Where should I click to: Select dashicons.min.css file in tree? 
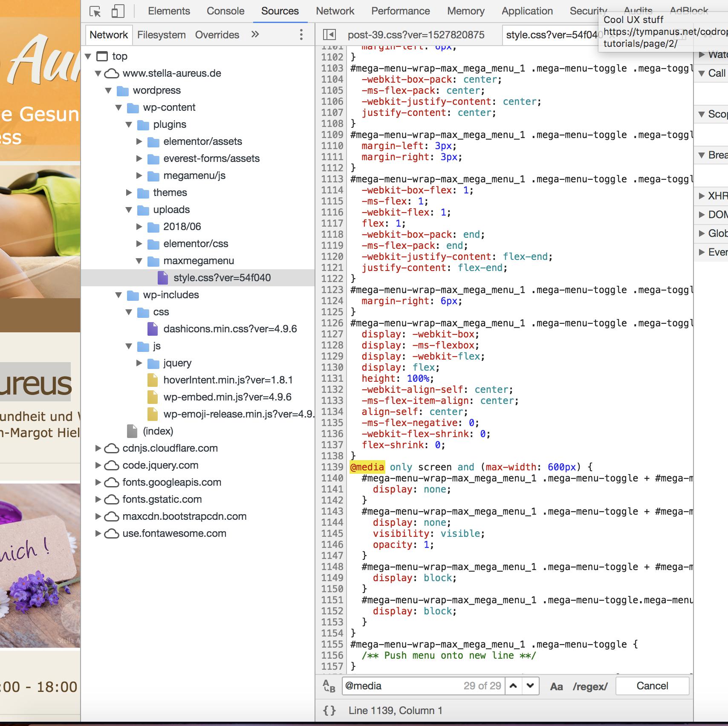pyautogui.click(x=230, y=329)
